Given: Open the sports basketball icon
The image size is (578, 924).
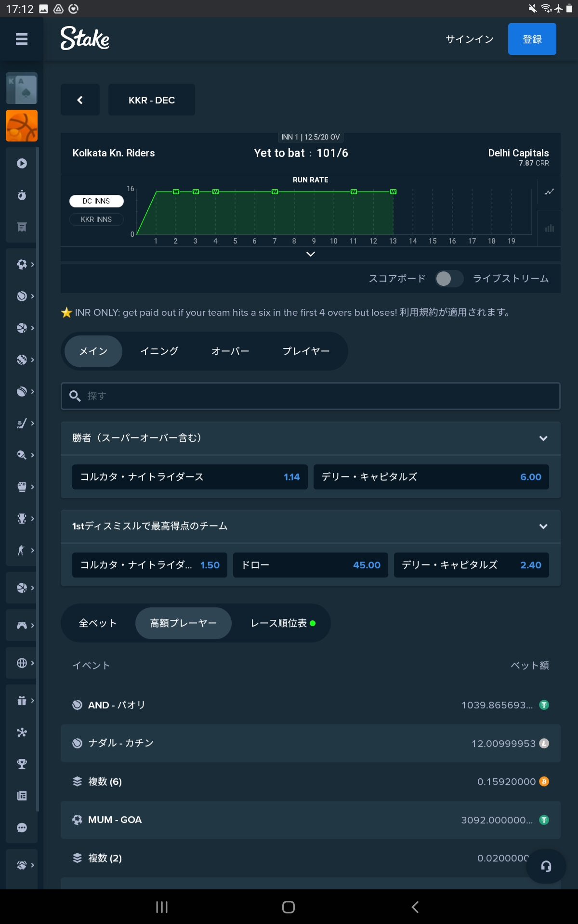Looking at the screenshot, I should 22,126.
